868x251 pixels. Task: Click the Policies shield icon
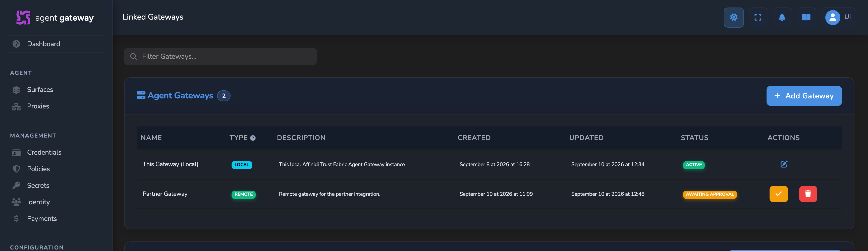click(x=16, y=169)
